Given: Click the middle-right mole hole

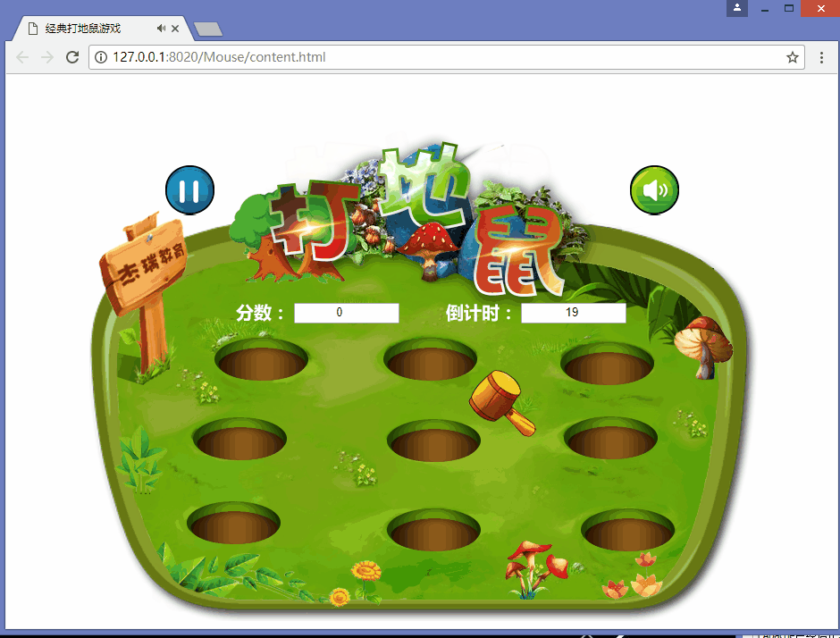Looking at the screenshot, I should tap(610, 438).
